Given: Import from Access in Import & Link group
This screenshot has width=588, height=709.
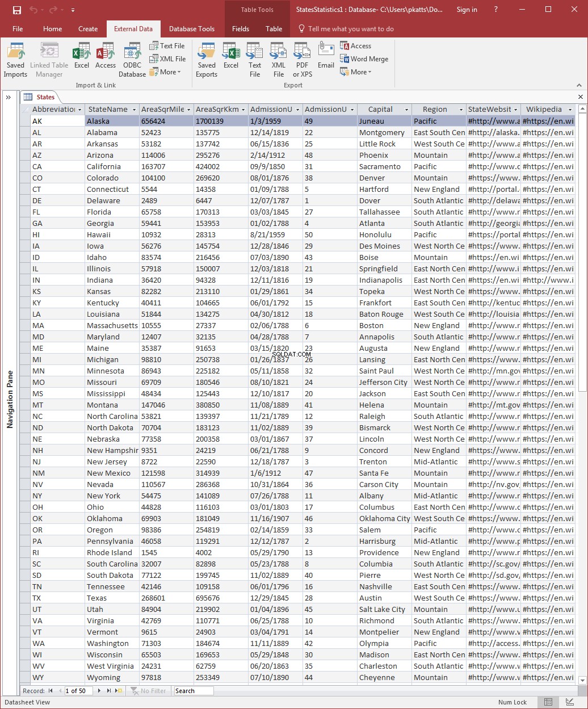Looking at the screenshot, I should [106, 56].
